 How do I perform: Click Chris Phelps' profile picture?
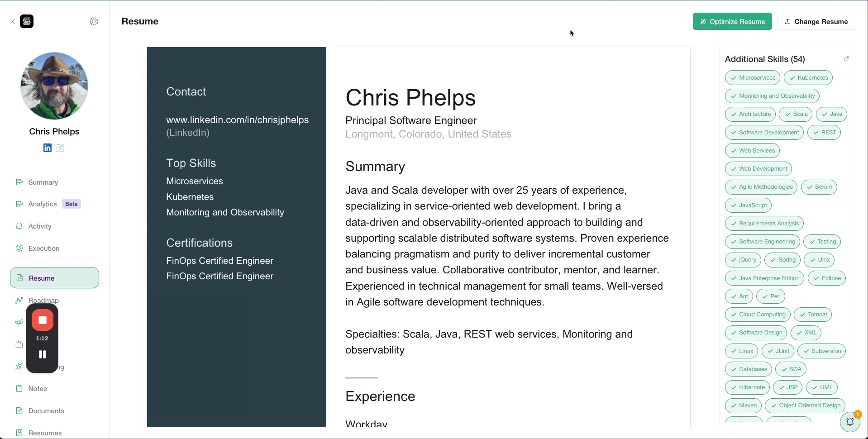(x=54, y=86)
